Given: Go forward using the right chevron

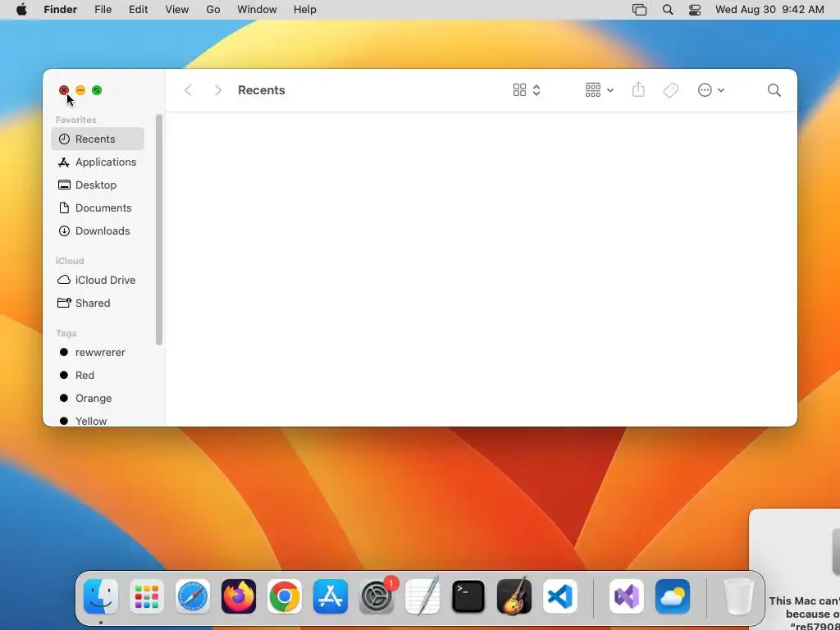Looking at the screenshot, I should point(217,90).
